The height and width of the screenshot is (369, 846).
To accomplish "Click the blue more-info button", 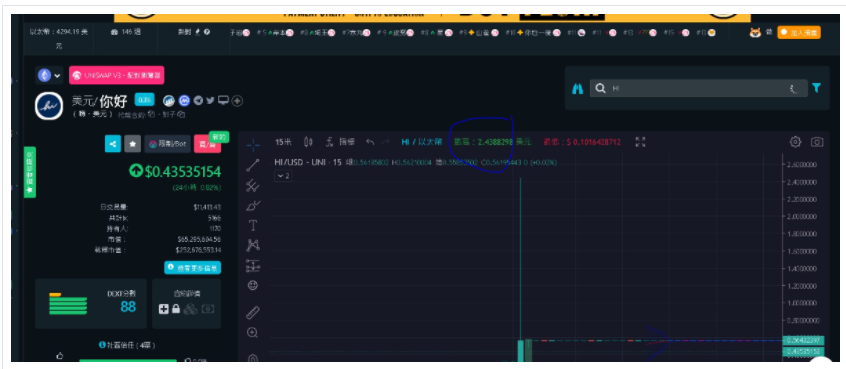I will click(x=193, y=267).
